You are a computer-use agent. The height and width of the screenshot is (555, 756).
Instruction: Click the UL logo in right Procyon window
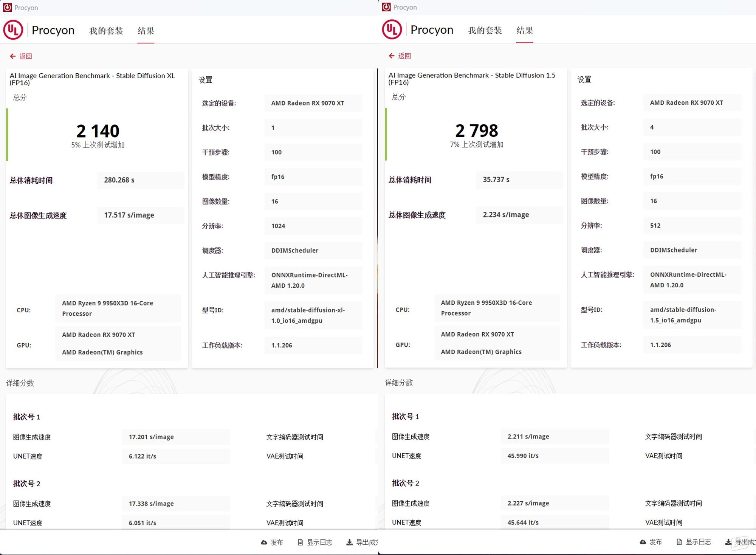pos(392,29)
